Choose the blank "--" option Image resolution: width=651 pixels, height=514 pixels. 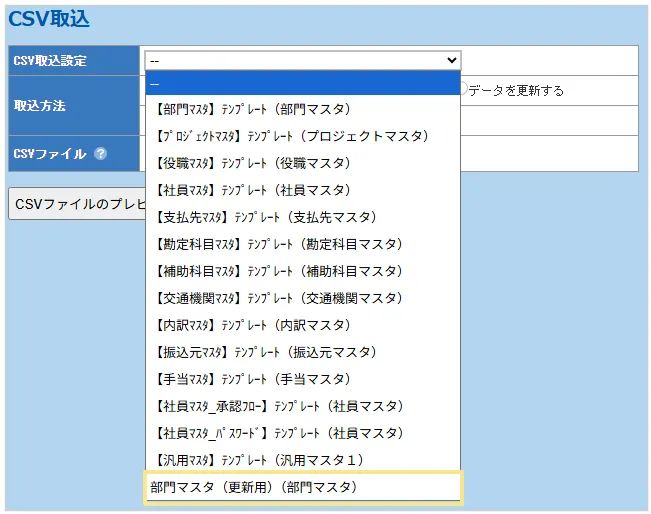click(x=302, y=83)
